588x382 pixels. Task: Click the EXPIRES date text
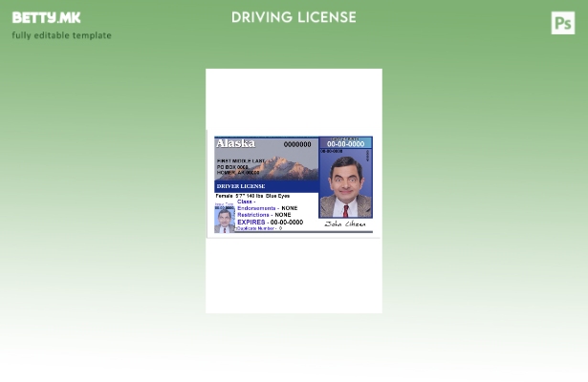(x=270, y=223)
